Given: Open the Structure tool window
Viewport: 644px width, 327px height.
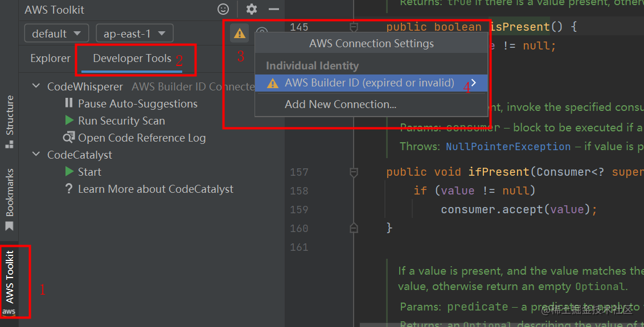Looking at the screenshot, I should 9,122.
